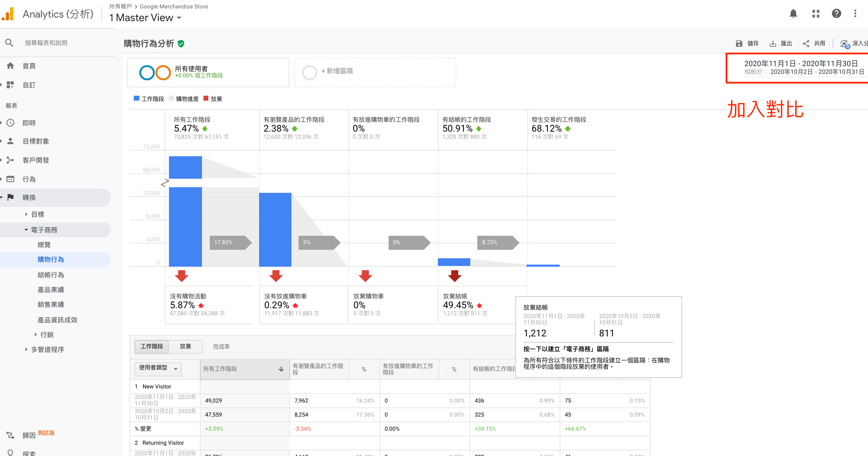The image size is (868, 456).
Task: Click the 共用 share icon
Action: point(806,44)
